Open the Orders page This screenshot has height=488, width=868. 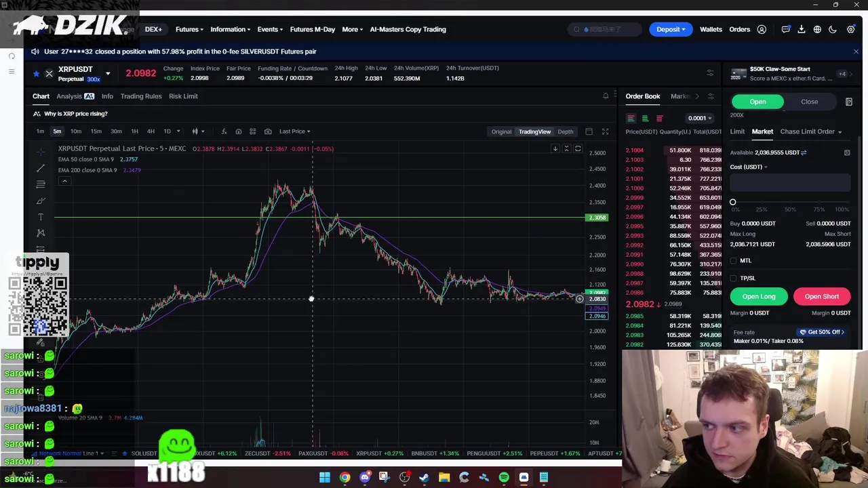739,29
